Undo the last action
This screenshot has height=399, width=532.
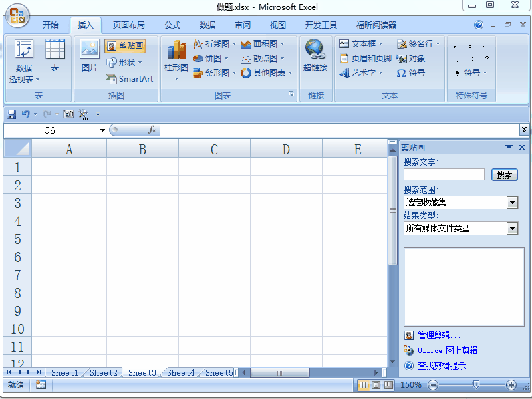coord(26,114)
